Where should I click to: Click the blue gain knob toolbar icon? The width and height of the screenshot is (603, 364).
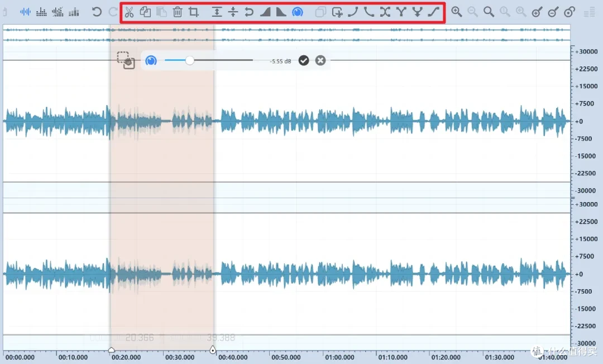click(297, 12)
